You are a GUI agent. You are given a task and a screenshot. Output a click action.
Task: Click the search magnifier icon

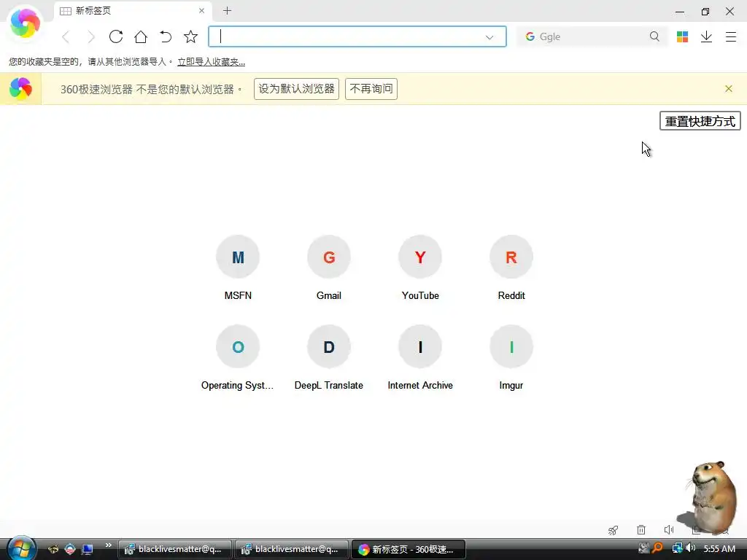coord(654,36)
